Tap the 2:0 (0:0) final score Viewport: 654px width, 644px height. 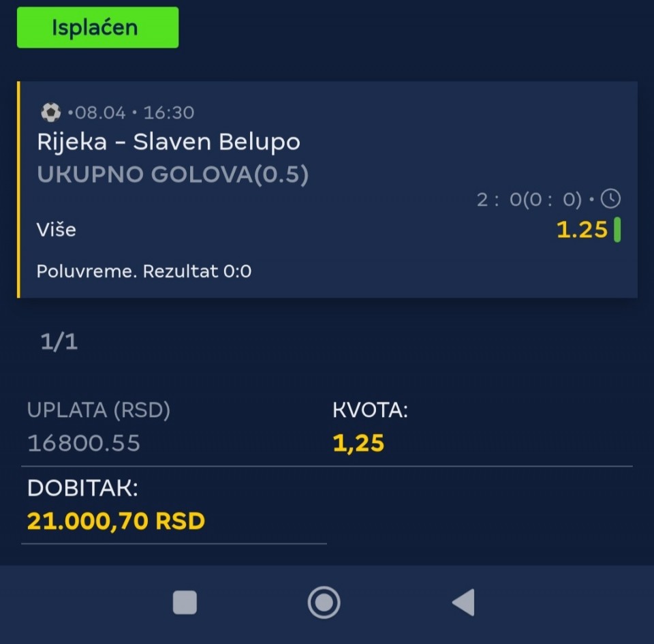[529, 200]
